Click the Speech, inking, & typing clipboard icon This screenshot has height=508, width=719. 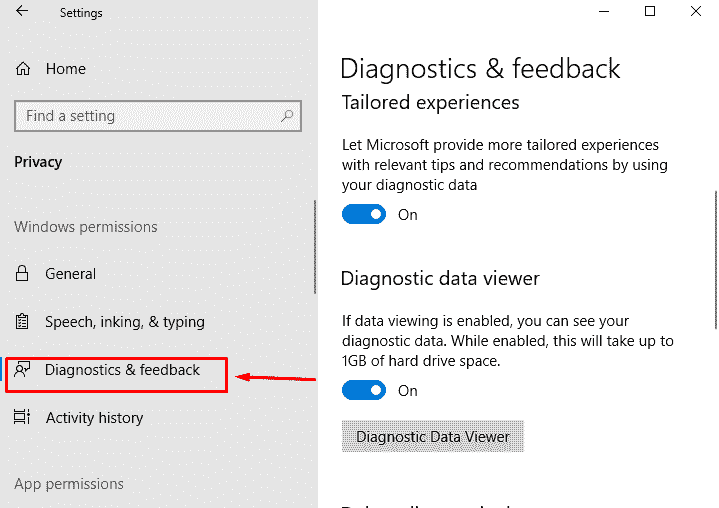point(23,322)
